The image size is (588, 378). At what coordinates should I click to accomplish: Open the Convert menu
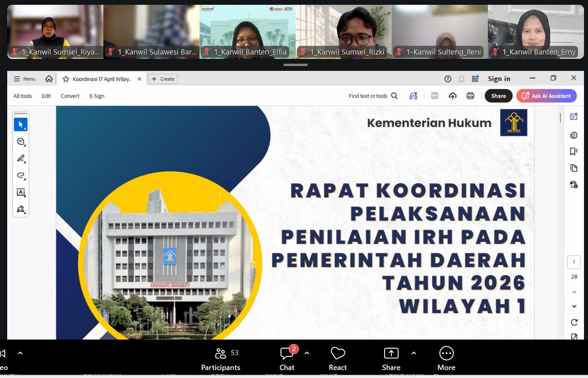(70, 96)
